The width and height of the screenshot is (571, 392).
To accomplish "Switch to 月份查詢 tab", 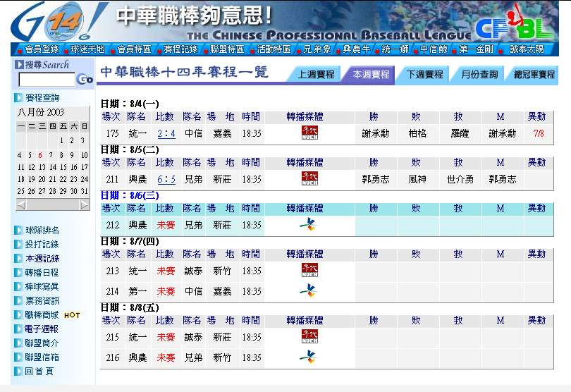I will tap(479, 75).
